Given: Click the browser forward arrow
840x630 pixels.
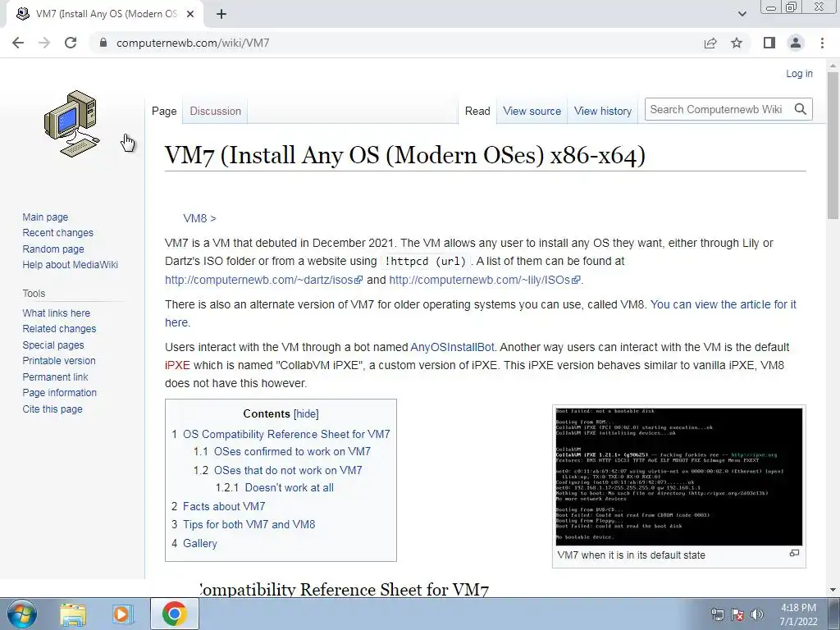Looking at the screenshot, I should (44, 43).
